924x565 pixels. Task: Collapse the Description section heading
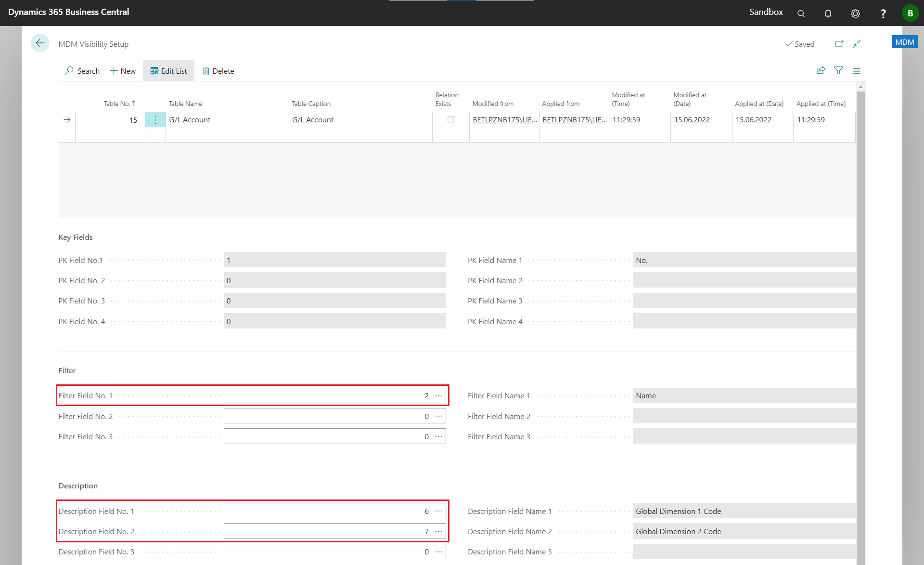click(x=78, y=486)
